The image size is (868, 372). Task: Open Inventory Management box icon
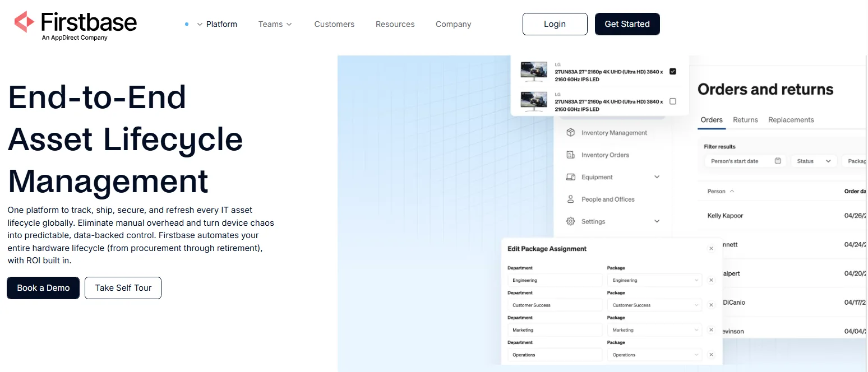[x=571, y=133]
